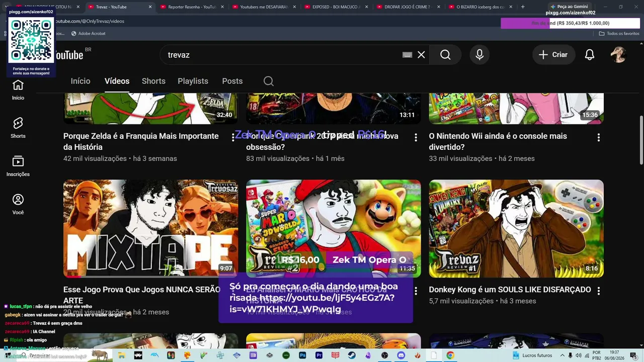Open the virtual keyboard icon in search box
This screenshot has height=362, width=644.
click(408, 55)
